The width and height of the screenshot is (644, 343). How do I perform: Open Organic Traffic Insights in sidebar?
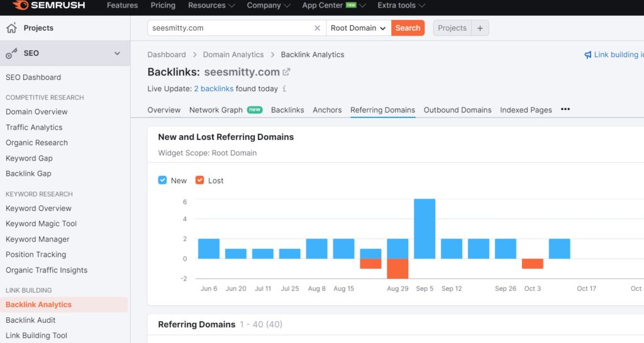[47, 270]
